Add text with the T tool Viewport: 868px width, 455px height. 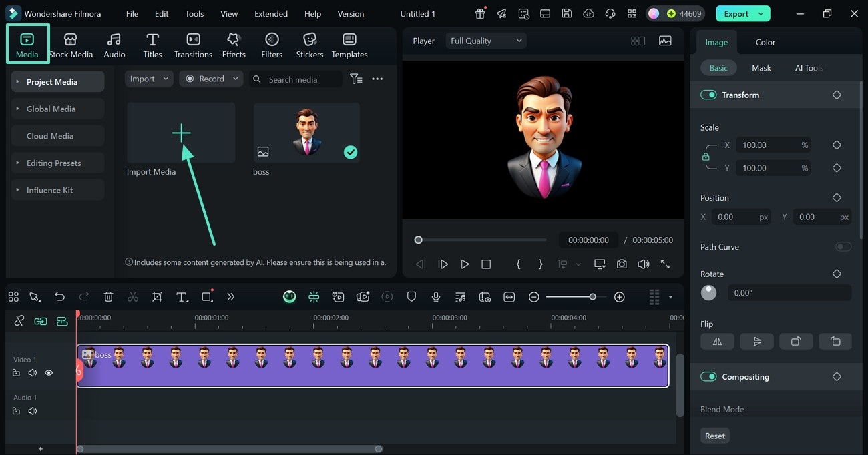(182, 297)
